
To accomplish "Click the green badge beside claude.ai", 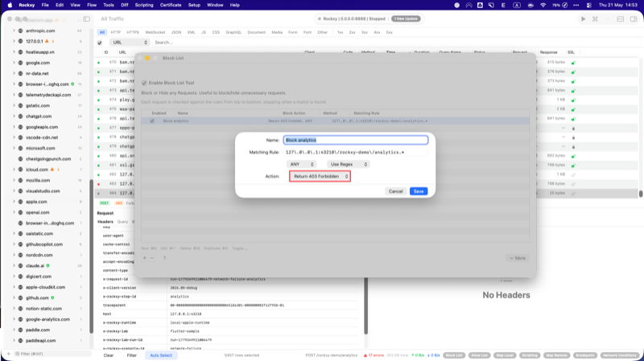I will pyautogui.click(x=47, y=266).
